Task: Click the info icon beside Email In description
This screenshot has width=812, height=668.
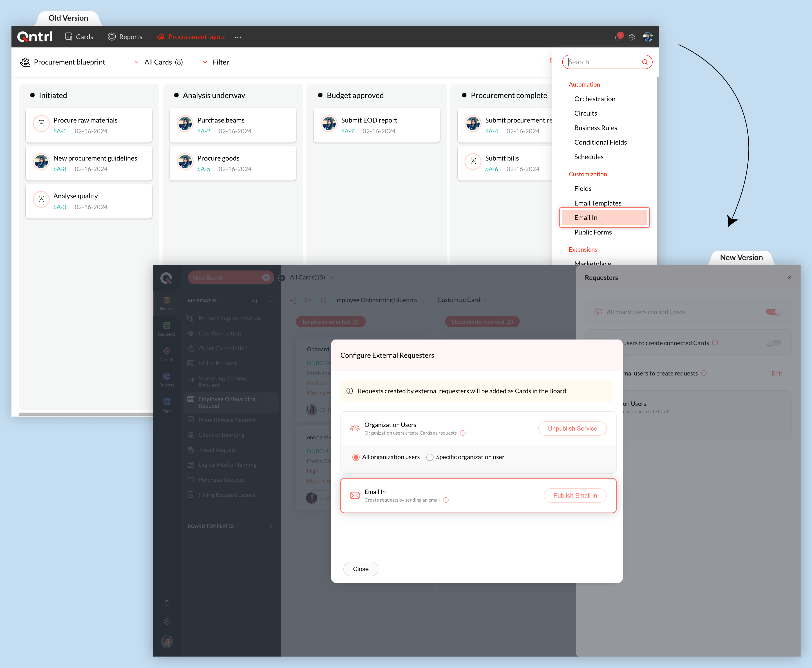Action: pyautogui.click(x=446, y=500)
